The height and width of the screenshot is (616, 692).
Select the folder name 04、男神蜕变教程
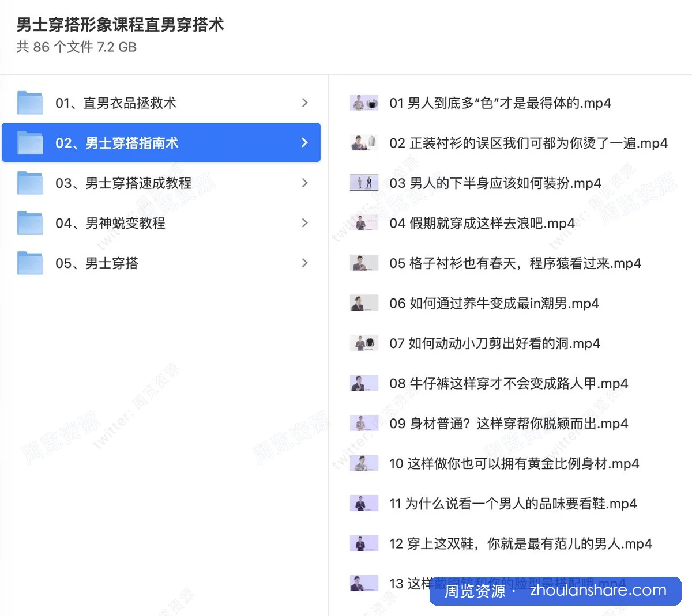click(110, 223)
